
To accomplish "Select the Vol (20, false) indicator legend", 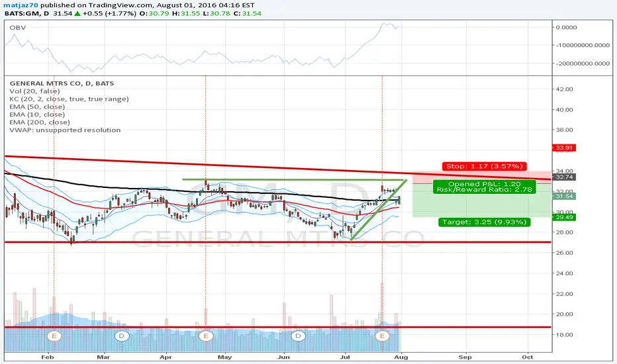I will (x=34, y=91).
